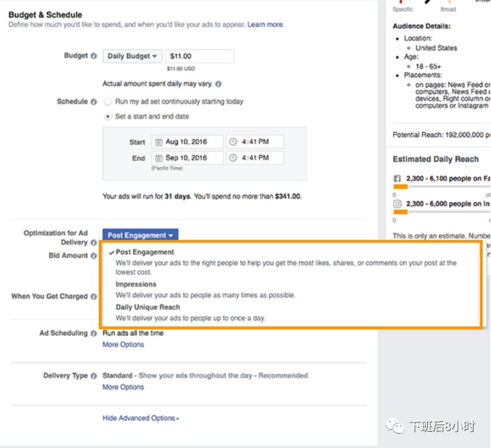Click info icon next to Optimization for Ad Delivery

(94, 242)
